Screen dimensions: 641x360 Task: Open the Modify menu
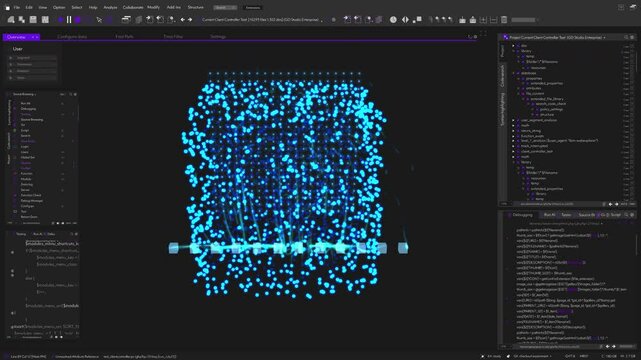[153, 7]
